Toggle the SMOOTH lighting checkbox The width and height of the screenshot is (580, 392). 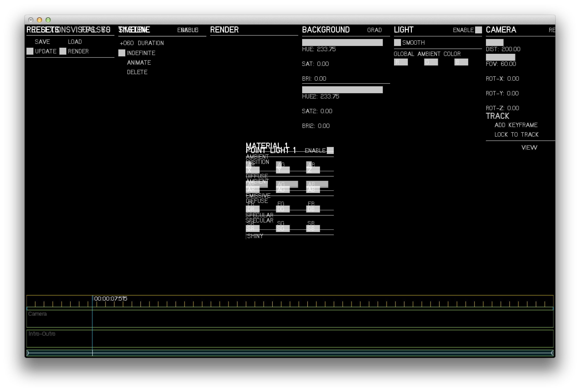coord(397,42)
